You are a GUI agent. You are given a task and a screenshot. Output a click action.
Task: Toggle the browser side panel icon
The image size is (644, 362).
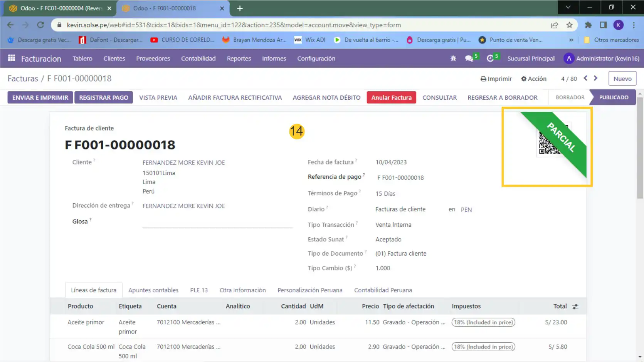point(603,25)
